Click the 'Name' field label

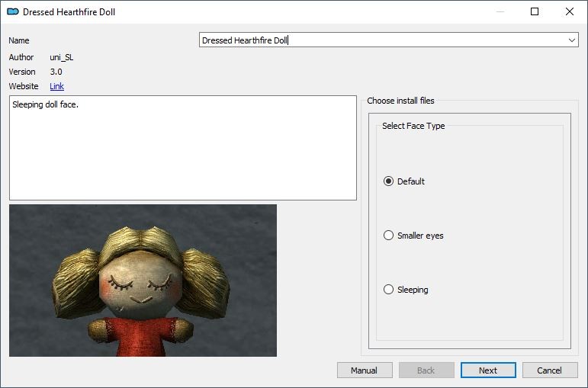[x=19, y=40]
